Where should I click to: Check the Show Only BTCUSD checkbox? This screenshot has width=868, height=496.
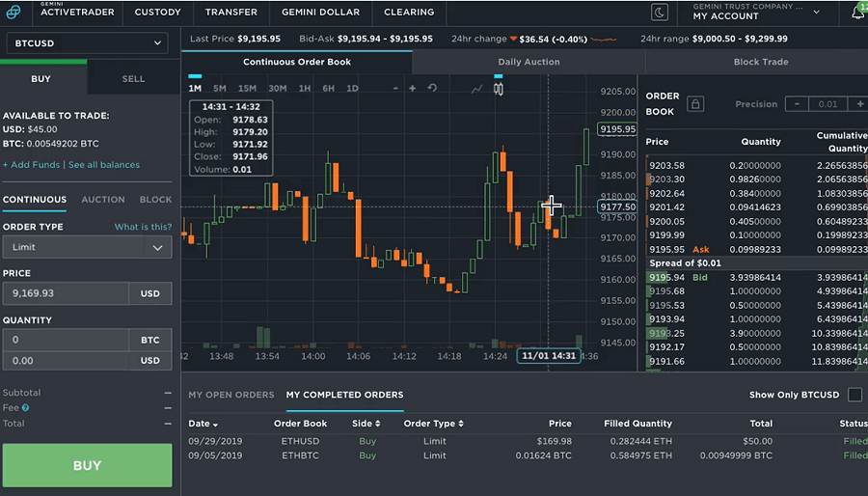(x=854, y=395)
